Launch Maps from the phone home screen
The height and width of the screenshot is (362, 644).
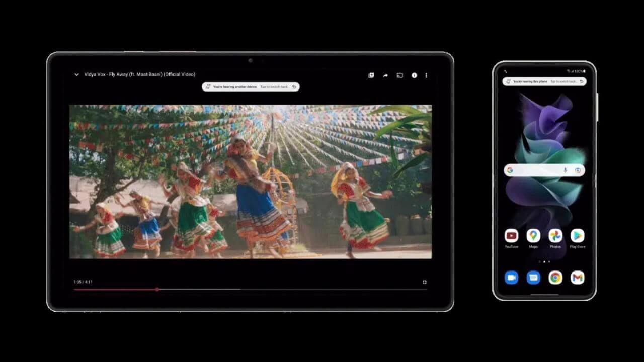(x=533, y=236)
